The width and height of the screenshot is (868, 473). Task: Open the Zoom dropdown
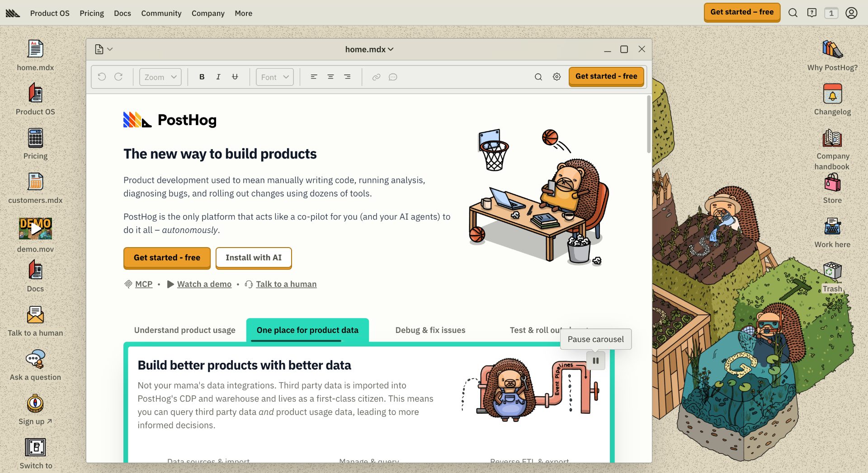tap(160, 77)
